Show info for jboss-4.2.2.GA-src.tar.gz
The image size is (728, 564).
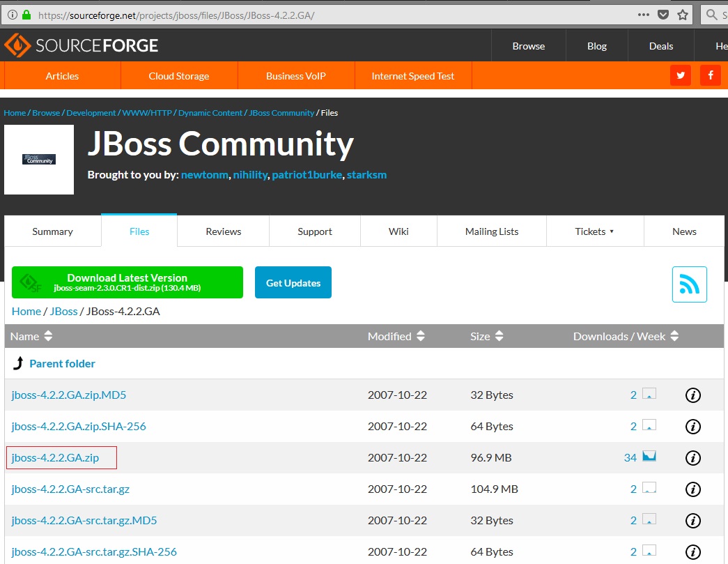click(692, 489)
